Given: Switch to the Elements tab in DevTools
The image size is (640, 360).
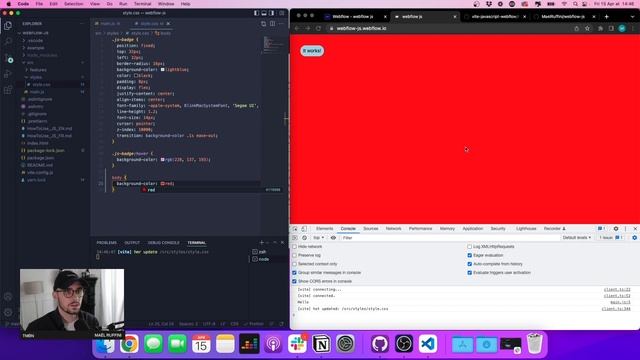Looking at the screenshot, I should coord(324,229).
